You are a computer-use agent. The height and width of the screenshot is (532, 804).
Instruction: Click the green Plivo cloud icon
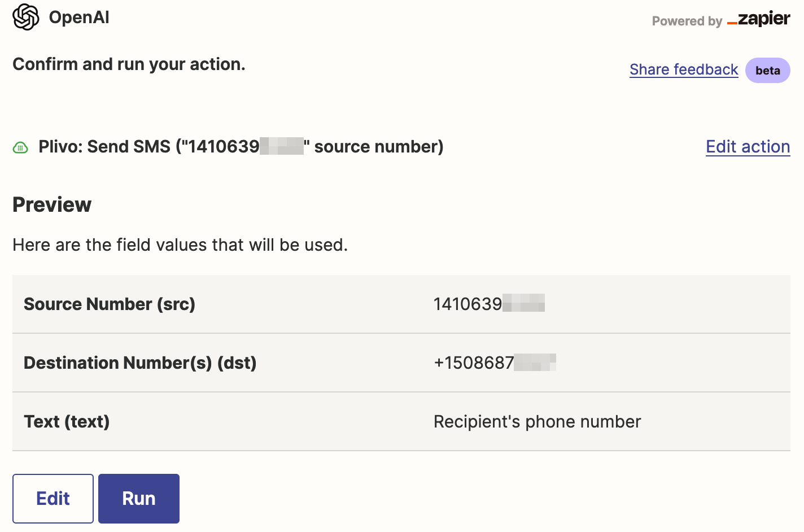[20, 146]
